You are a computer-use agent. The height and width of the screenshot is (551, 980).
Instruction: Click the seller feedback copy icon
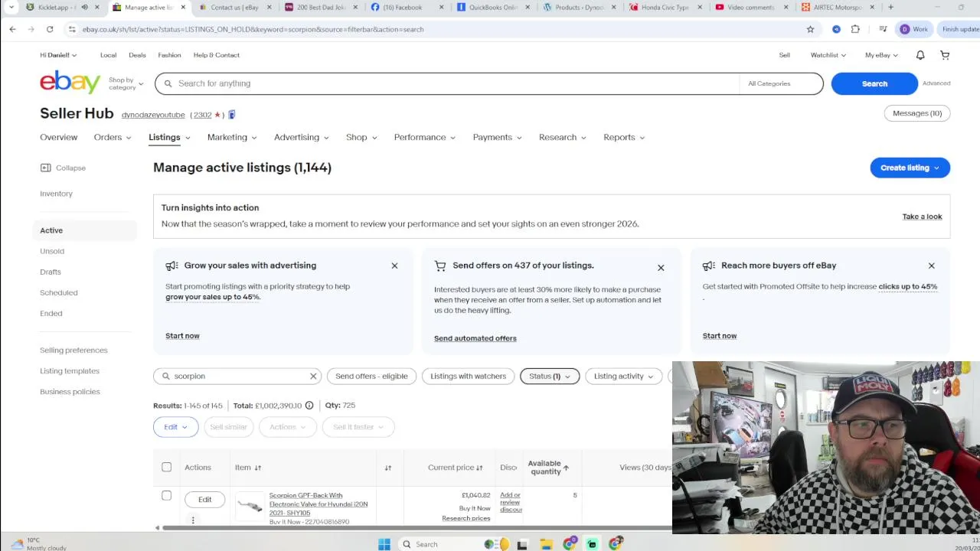click(x=232, y=115)
